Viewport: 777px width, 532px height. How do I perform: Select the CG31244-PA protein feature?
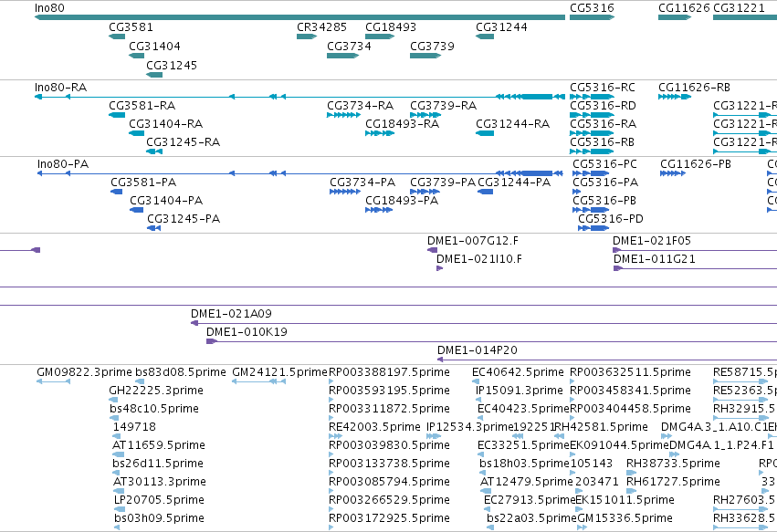pyautogui.click(x=485, y=192)
